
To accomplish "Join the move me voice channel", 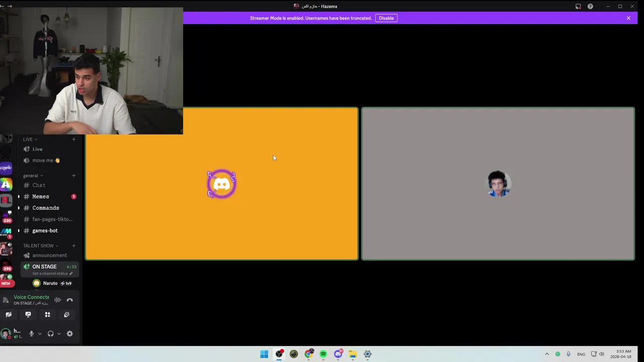I will (49, 160).
